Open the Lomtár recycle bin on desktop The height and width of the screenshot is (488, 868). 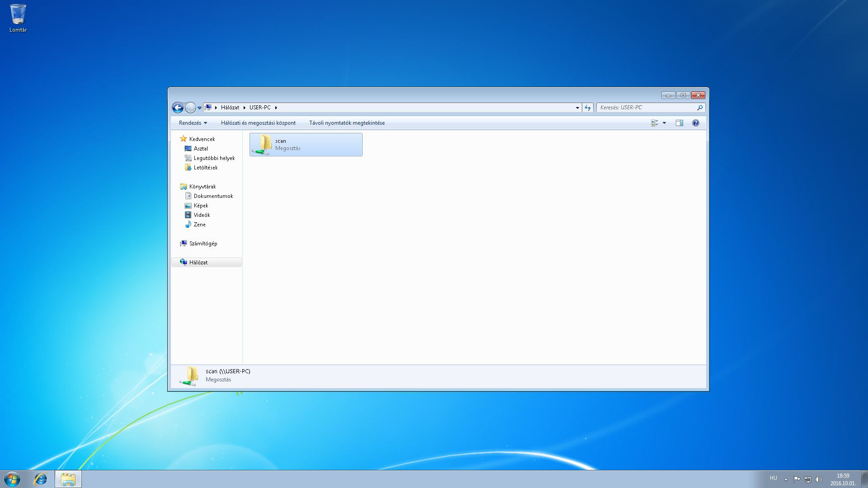[18, 18]
